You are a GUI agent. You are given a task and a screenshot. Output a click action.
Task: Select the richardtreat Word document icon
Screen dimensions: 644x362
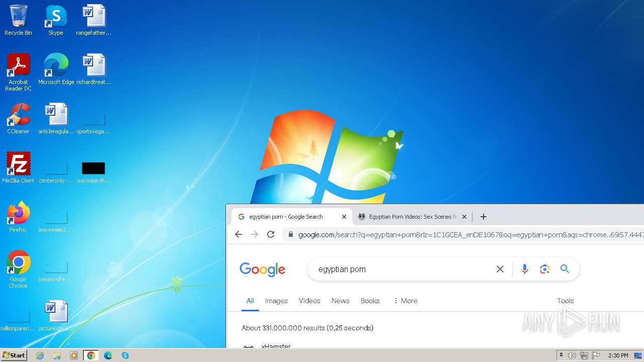(x=94, y=69)
